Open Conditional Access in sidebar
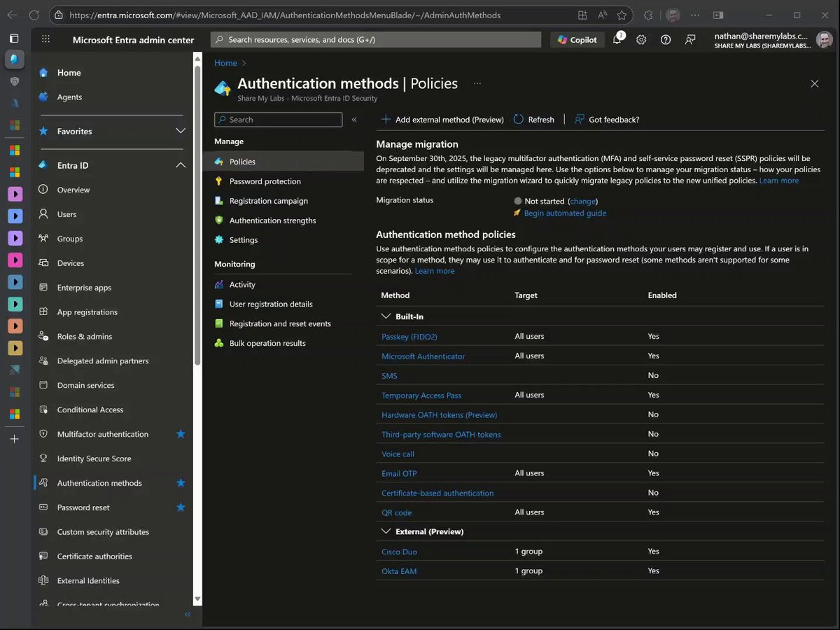 tap(90, 410)
